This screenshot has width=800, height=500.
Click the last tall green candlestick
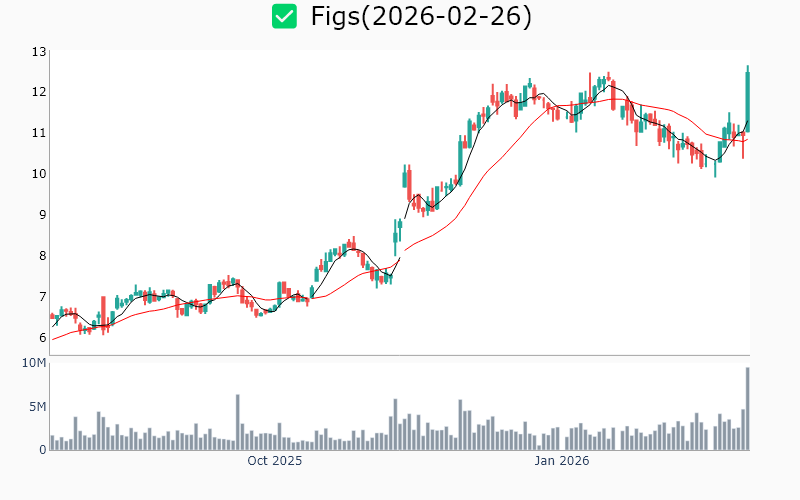pyautogui.click(x=747, y=100)
